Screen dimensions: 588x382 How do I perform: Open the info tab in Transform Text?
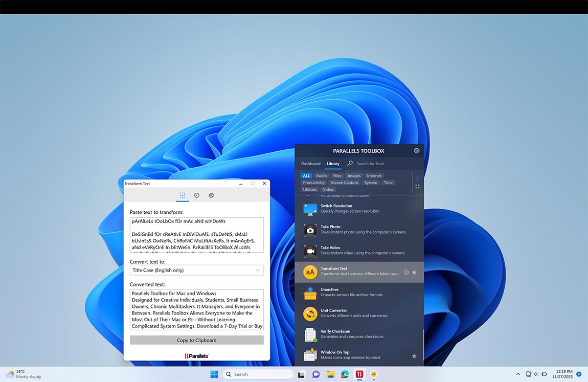pyautogui.click(x=196, y=195)
